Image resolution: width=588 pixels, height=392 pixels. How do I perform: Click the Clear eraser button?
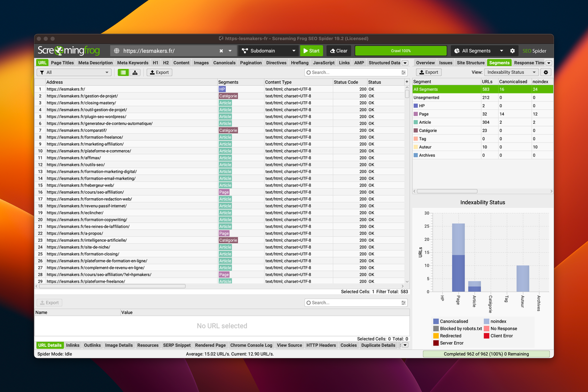[338, 51]
